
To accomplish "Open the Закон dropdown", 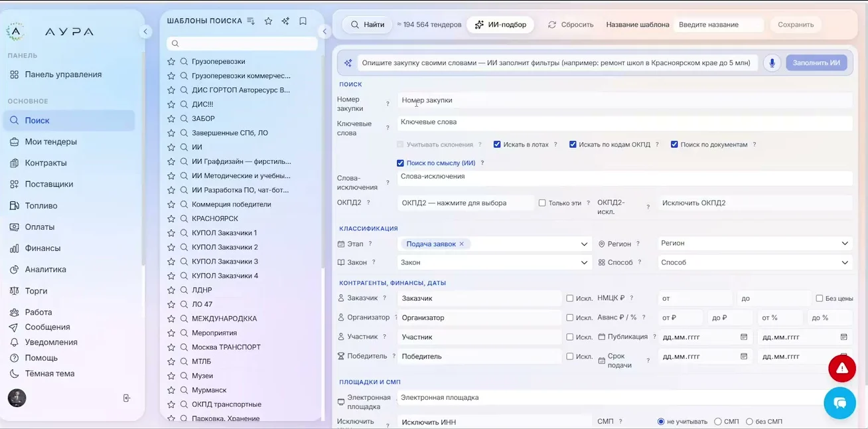I will 494,262.
